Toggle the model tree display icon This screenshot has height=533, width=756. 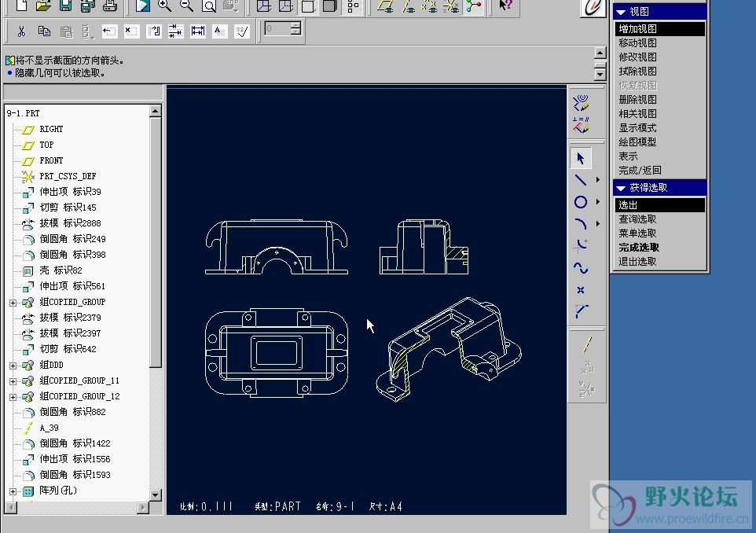click(352, 6)
